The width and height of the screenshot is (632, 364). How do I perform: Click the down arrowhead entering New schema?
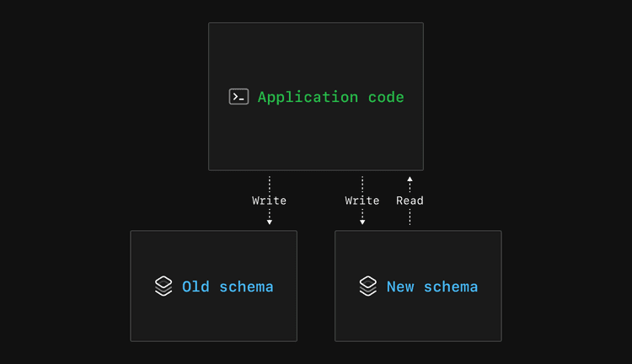click(x=362, y=222)
